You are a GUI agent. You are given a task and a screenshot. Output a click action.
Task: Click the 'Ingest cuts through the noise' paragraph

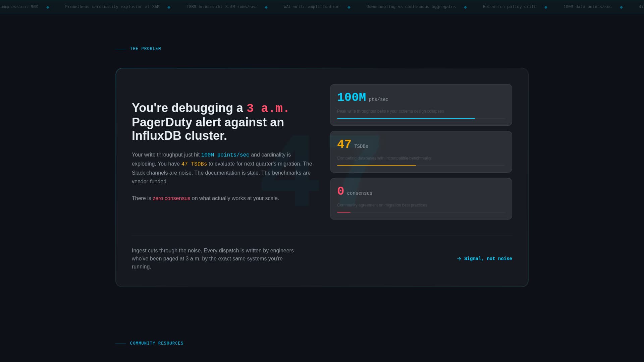click(x=213, y=259)
